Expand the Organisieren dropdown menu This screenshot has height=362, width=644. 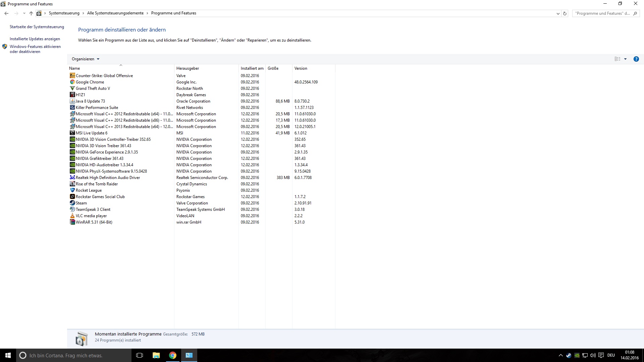(x=86, y=59)
